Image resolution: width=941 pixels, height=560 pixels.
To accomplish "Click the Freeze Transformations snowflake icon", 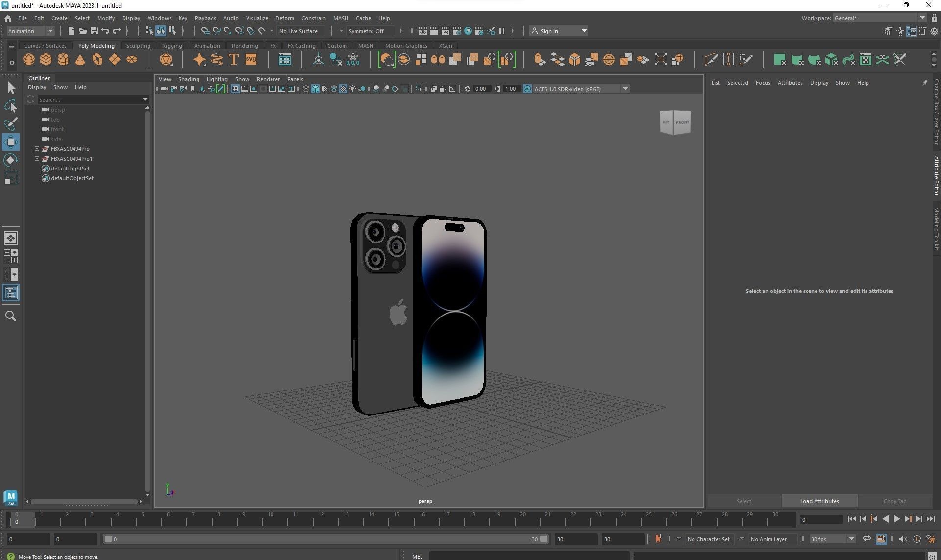I will coord(353,60).
